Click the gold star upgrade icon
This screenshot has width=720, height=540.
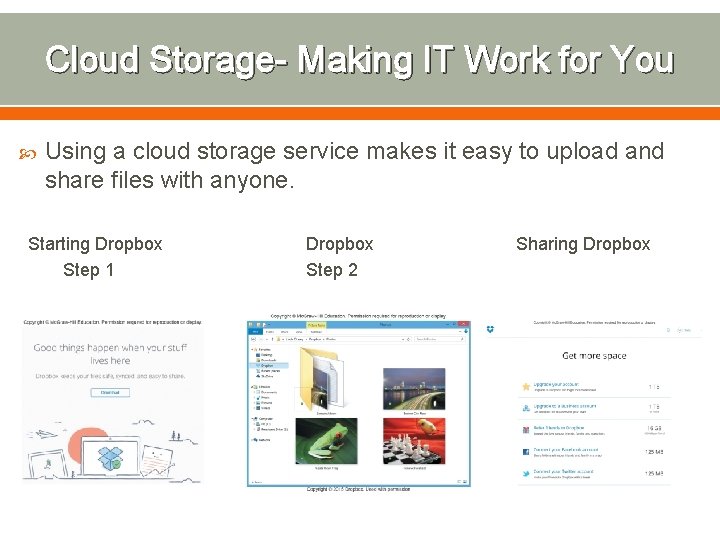click(x=526, y=387)
